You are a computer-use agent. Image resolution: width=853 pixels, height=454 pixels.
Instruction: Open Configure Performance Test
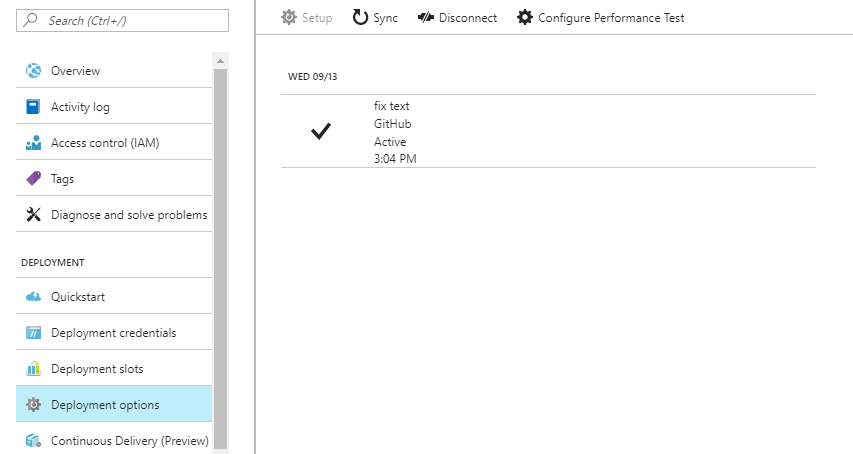600,17
